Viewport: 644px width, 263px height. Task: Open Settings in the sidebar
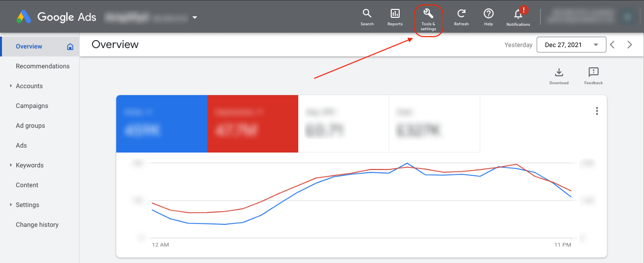point(27,205)
